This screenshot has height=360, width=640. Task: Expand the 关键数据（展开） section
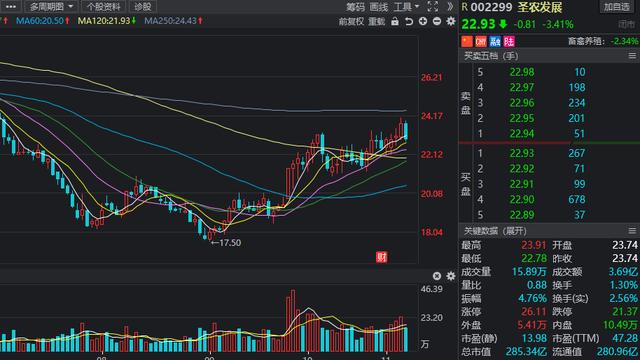tap(495, 231)
